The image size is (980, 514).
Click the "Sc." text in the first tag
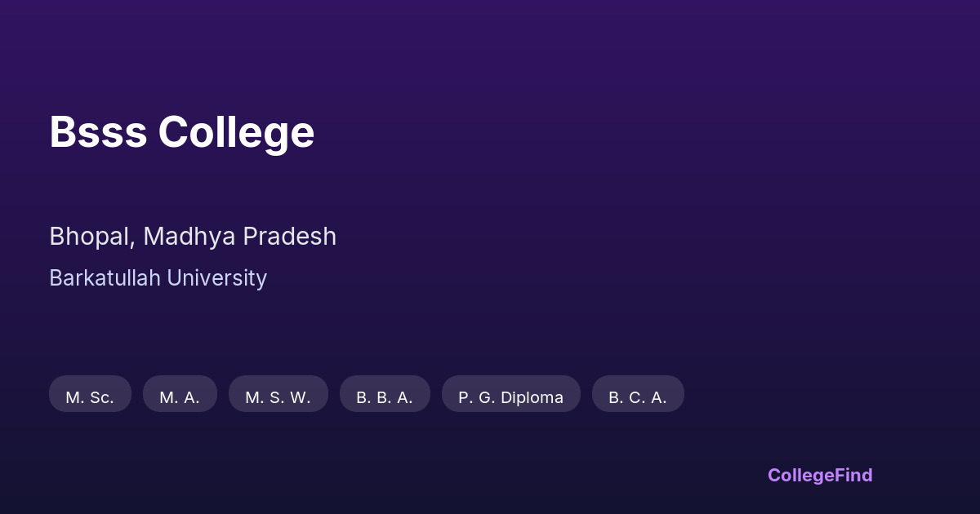click(101, 397)
